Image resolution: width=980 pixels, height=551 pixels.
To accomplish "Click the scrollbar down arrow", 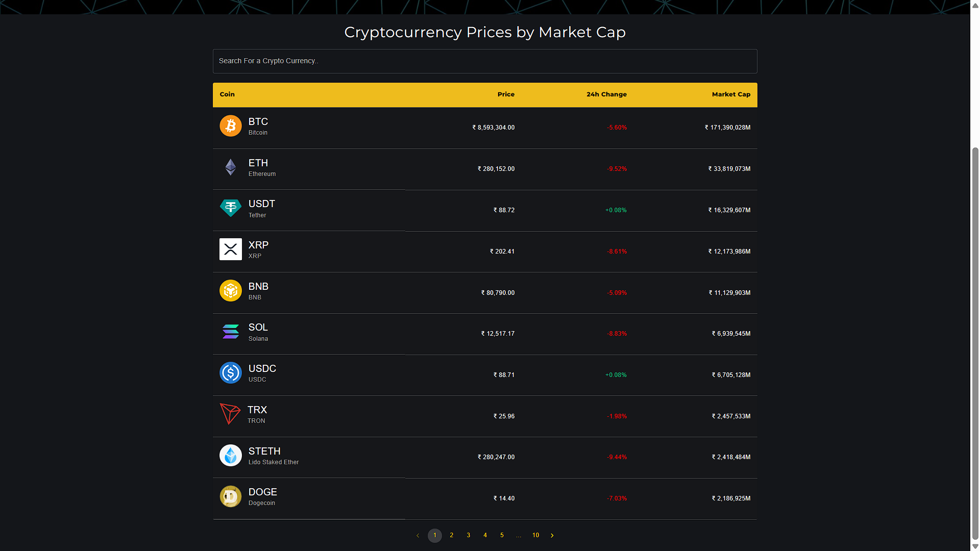I will tap(975, 546).
